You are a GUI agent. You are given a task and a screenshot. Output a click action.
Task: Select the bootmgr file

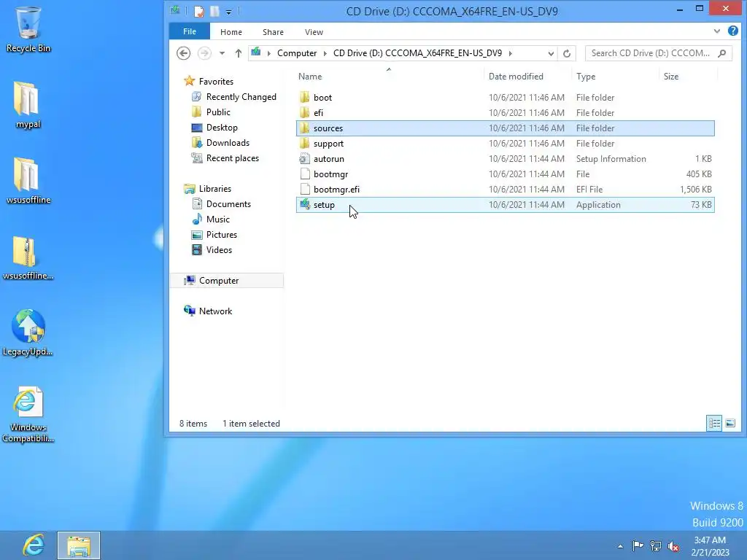click(x=505, y=174)
